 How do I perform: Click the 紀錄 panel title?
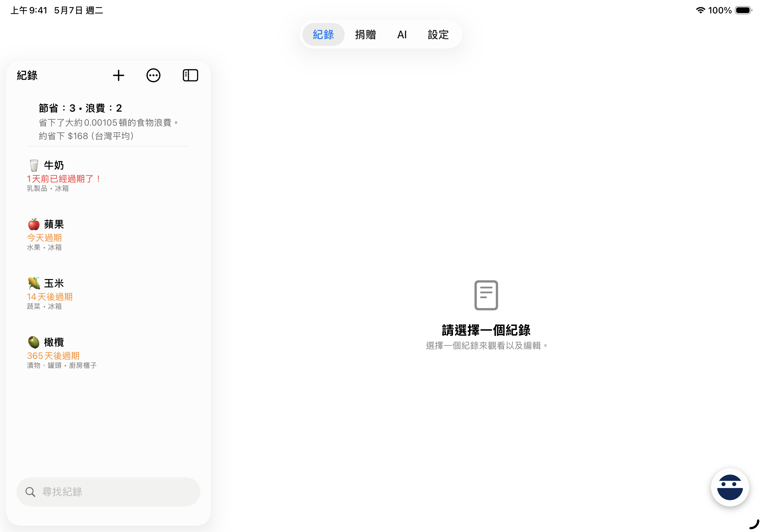tap(27, 75)
